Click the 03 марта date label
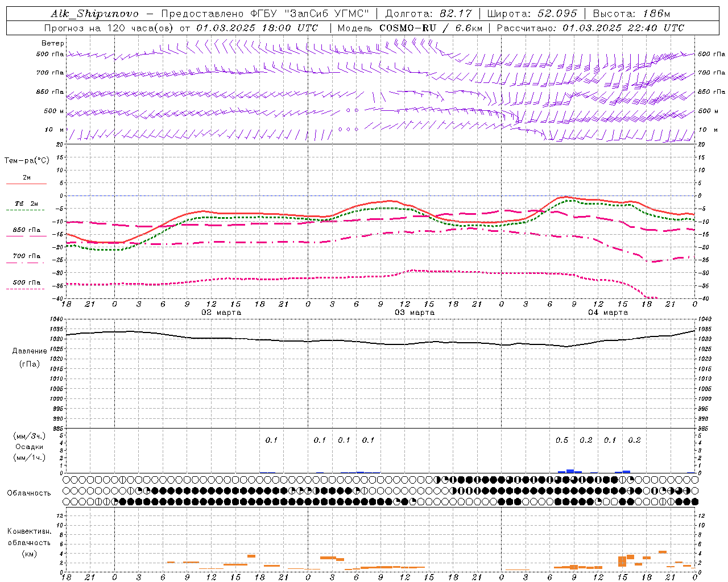 coord(415,313)
